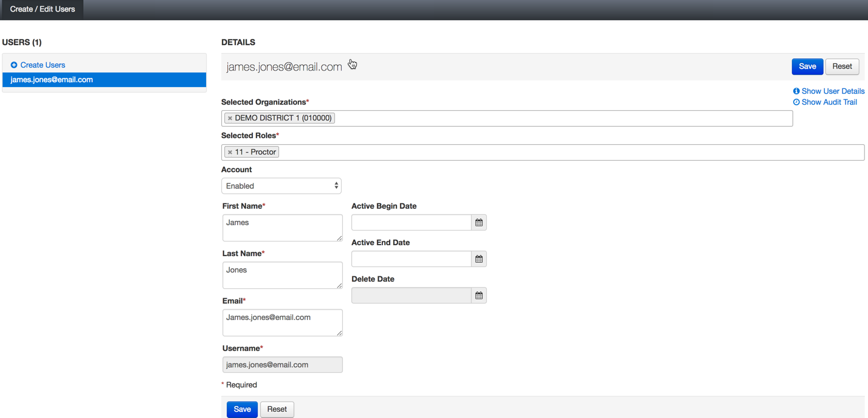Click into the Selected Organizations field
868x418 pixels.
pos(507,118)
